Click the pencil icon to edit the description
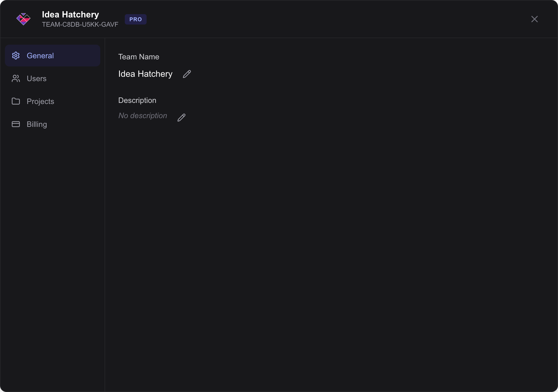The height and width of the screenshot is (392, 558). (181, 118)
